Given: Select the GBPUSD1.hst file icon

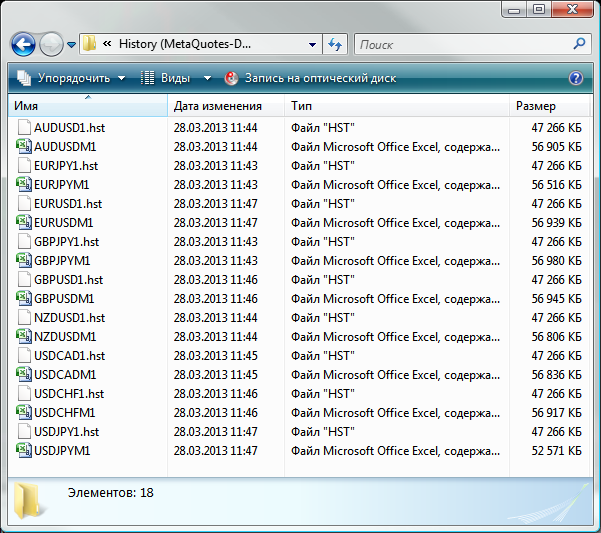Looking at the screenshot, I should (25, 279).
